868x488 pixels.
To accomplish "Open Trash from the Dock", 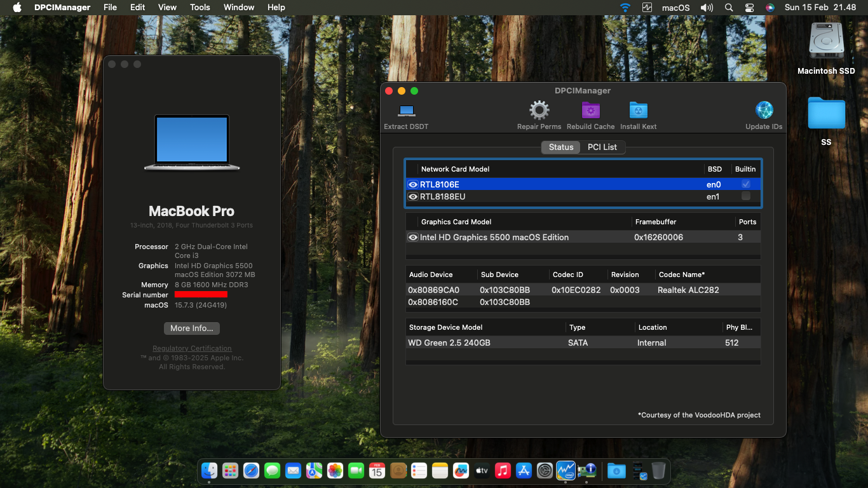I will 658,470.
